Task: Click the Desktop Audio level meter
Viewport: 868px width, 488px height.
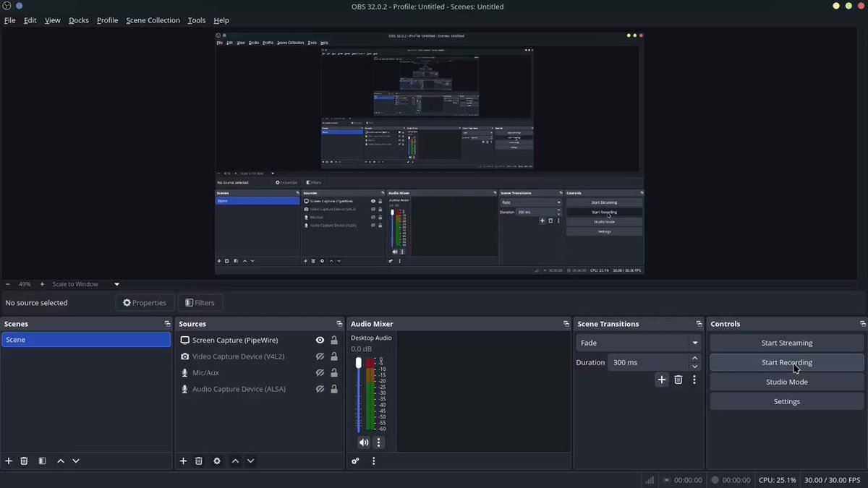Action: click(370, 395)
